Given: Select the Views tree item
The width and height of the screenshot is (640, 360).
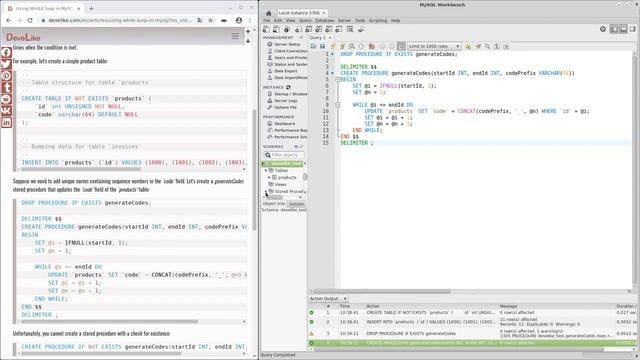Looking at the screenshot, I should 280,184.
